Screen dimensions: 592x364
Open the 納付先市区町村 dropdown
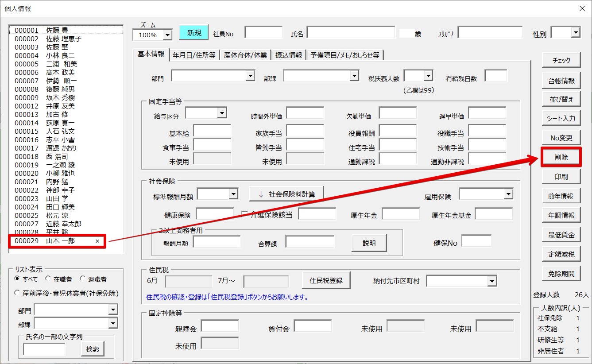491,281
